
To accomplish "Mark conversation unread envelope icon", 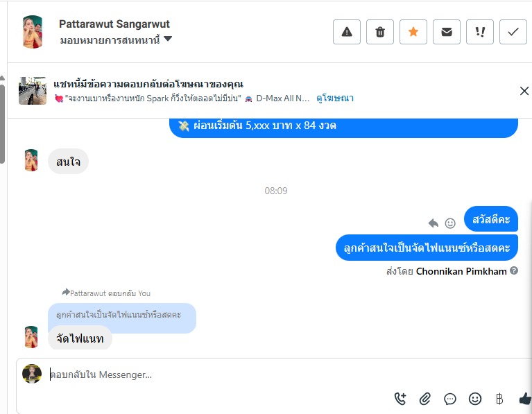I will (447, 32).
